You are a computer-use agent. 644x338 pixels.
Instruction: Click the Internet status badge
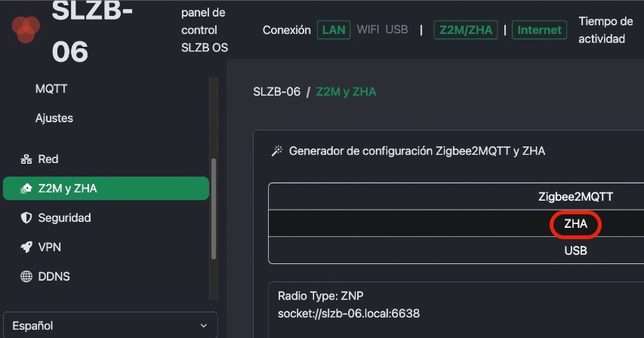coord(539,30)
